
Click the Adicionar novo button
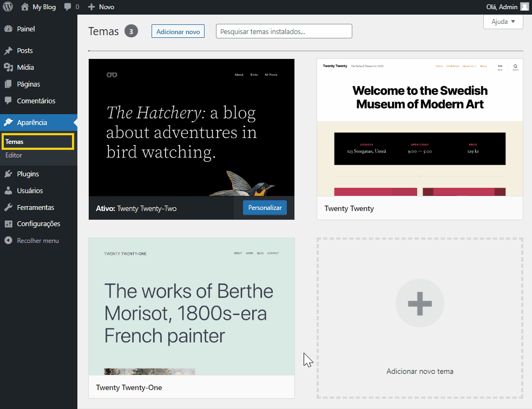point(178,31)
